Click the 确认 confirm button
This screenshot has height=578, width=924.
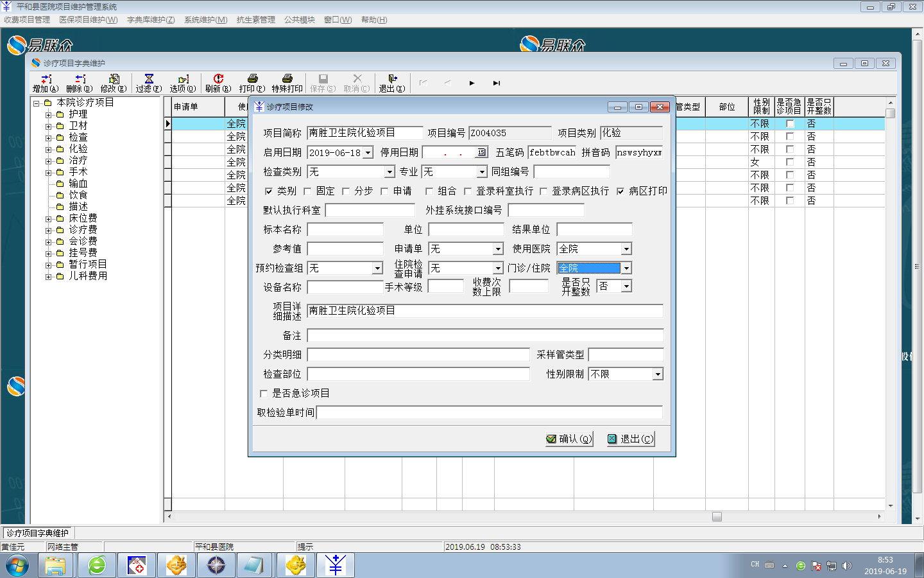(x=569, y=439)
